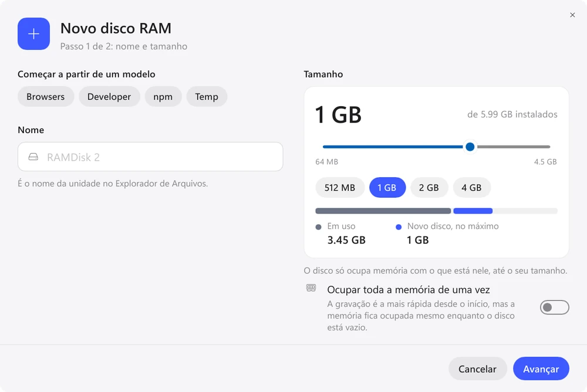This screenshot has width=587, height=392.
Task: Click the blue new-disk segment of memory bar
Action: (x=473, y=211)
